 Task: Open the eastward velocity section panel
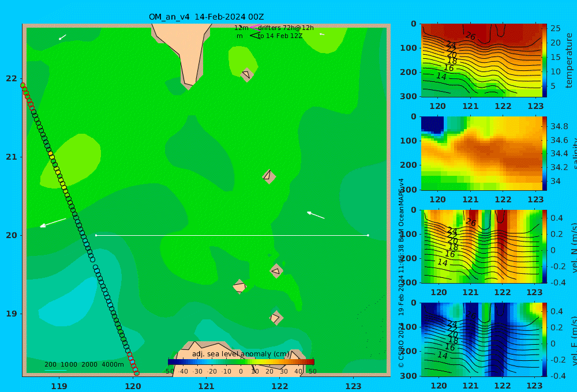pyautogui.click(x=481, y=340)
